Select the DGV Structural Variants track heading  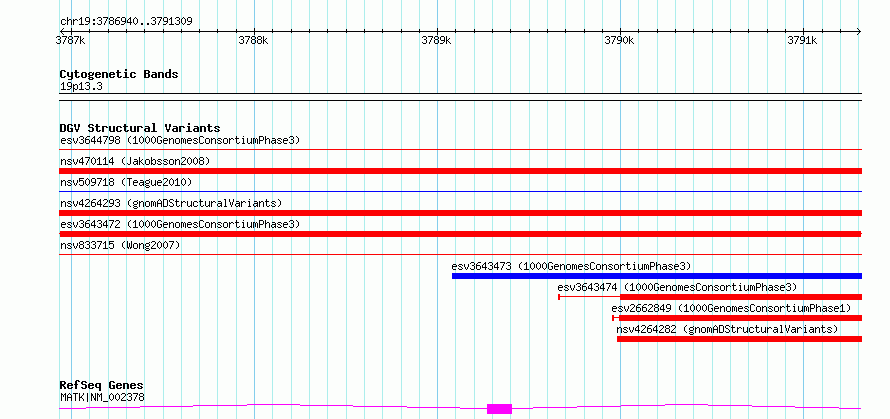(x=140, y=128)
